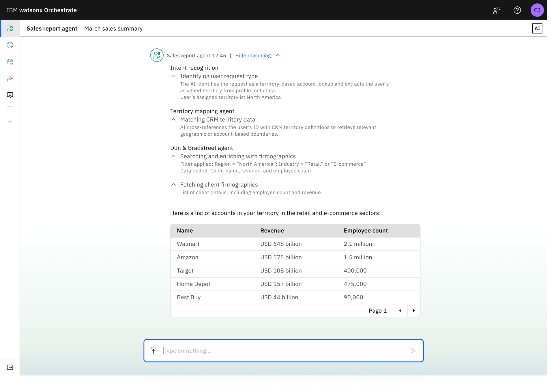
Task: Collapse Matching CRM territory data step
Action: (x=173, y=120)
